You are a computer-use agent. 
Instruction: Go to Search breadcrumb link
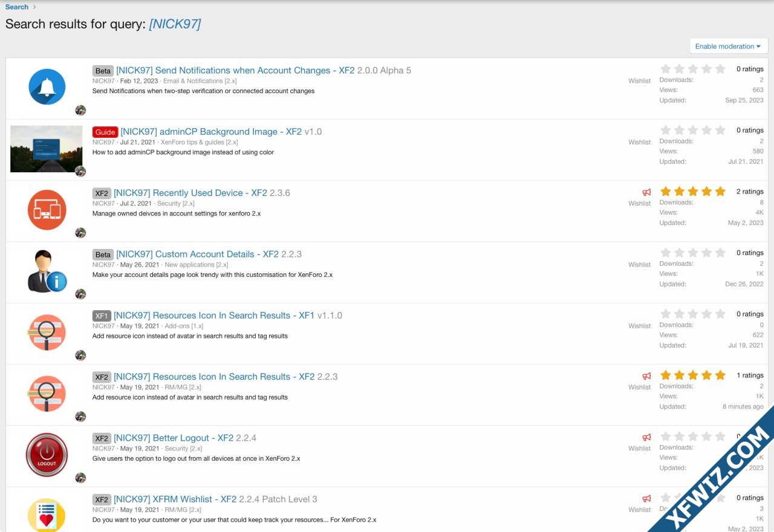coord(17,7)
